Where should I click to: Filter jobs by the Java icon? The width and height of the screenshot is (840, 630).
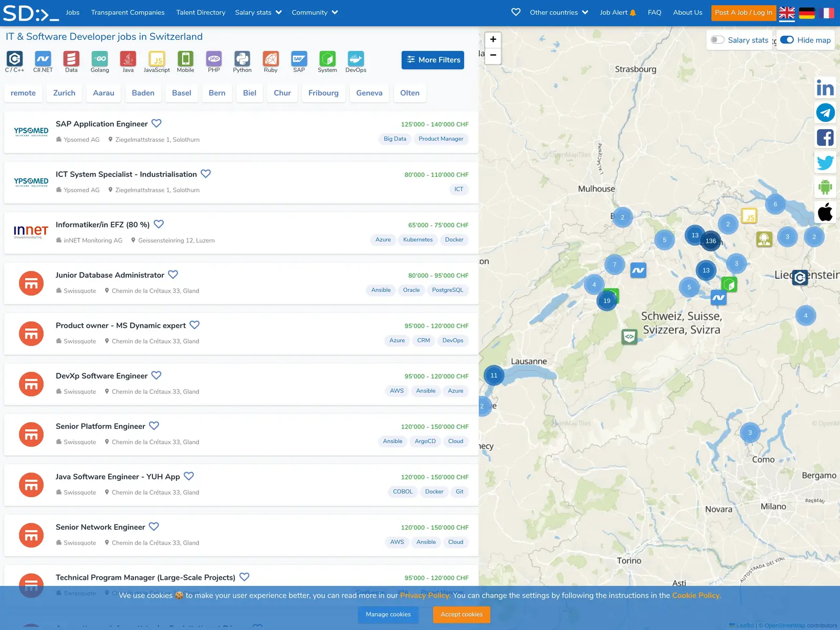(x=128, y=58)
